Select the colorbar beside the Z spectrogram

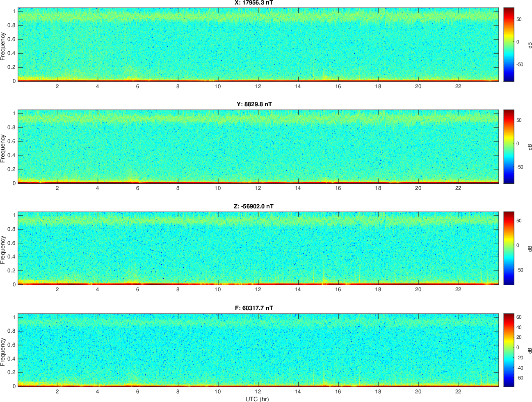point(509,248)
